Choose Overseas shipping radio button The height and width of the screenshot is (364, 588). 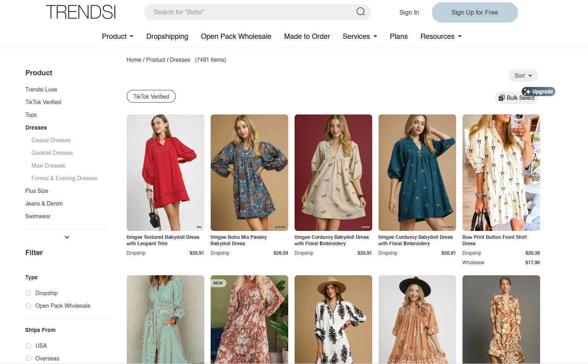29,358
